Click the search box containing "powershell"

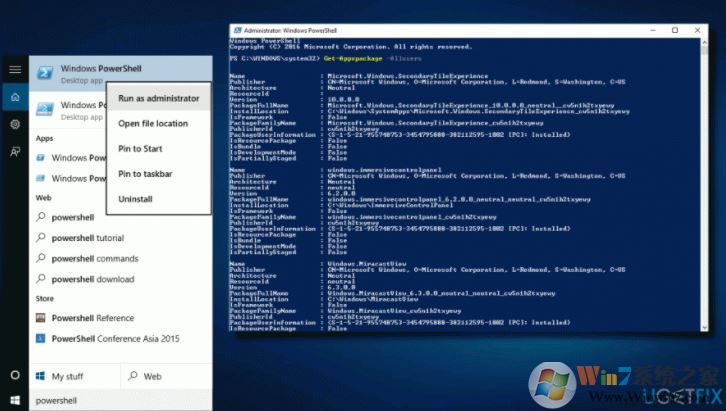(x=121, y=400)
